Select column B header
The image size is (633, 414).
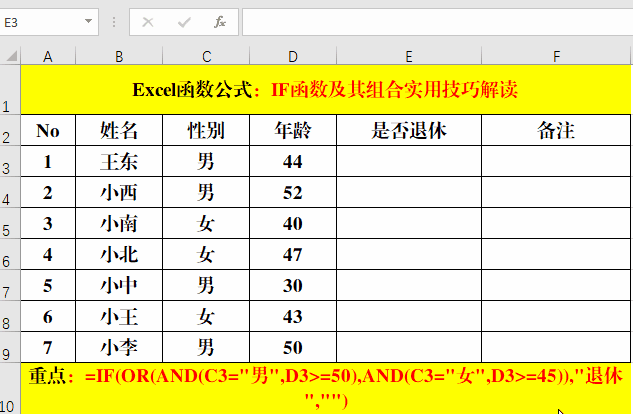point(119,56)
